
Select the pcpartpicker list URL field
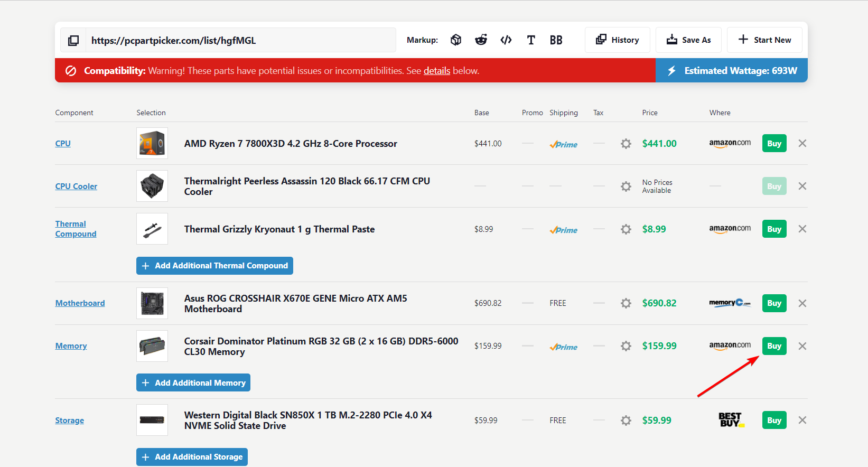[x=241, y=40]
